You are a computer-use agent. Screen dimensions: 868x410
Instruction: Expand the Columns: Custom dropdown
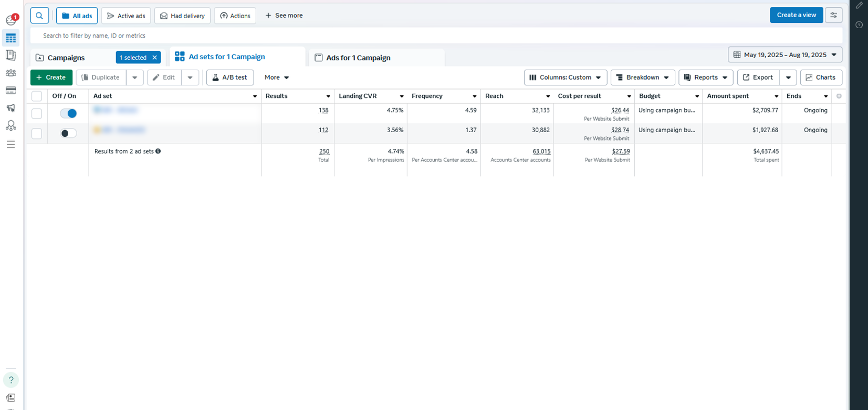(x=565, y=78)
